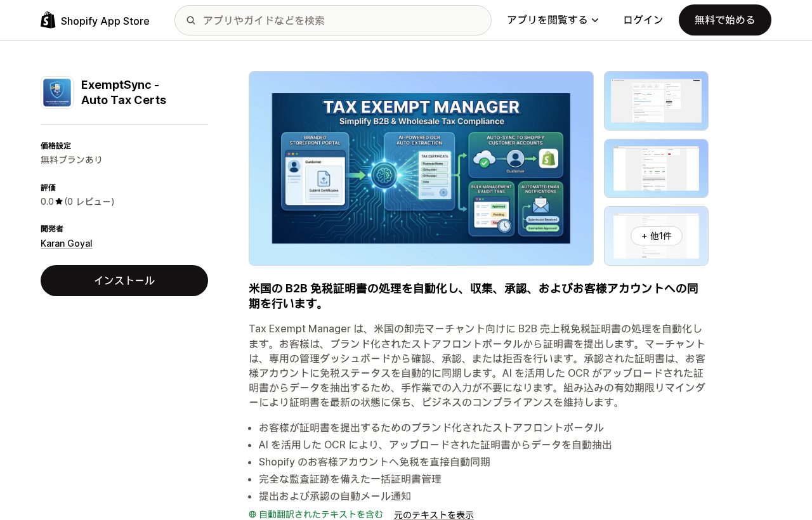Click the 開発者 label
Viewport: 812px width, 520px height.
pyautogui.click(x=52, y=229)
